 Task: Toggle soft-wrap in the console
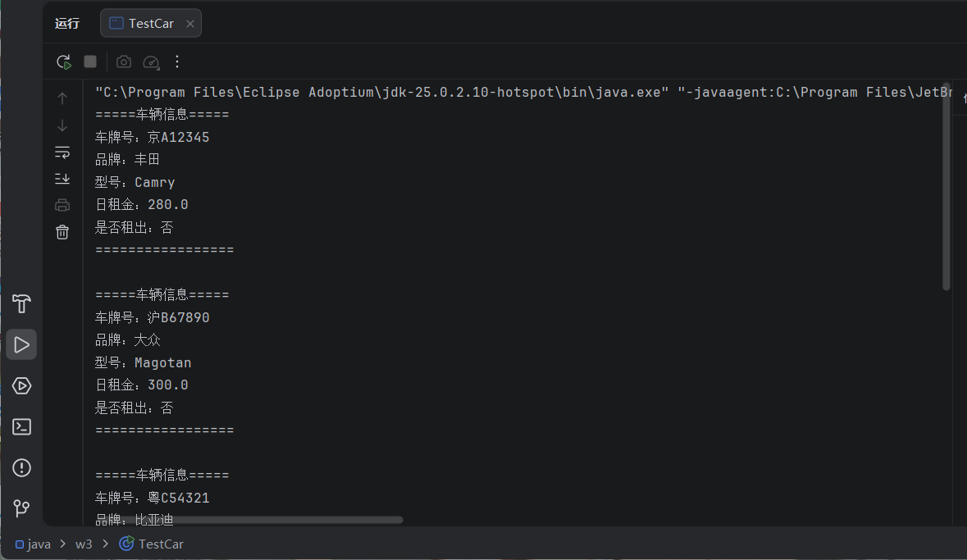62,152
